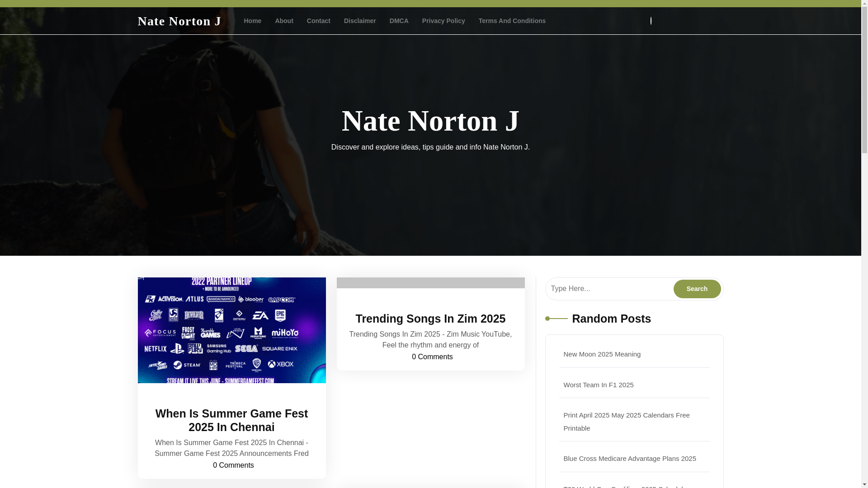
Task: Click the Search button
Action: tap(697, 289)
